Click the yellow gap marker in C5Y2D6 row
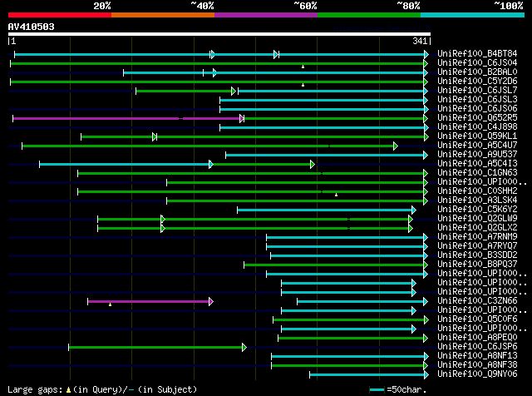 [x=303, y=85]
